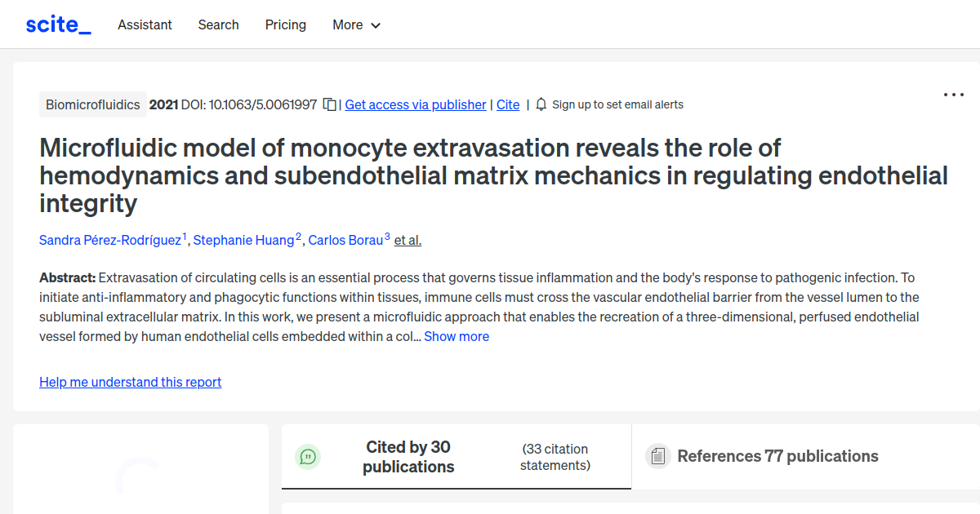Click Get access via publisher link
This screenshot has height=514, width=980.
coord(416,104)
